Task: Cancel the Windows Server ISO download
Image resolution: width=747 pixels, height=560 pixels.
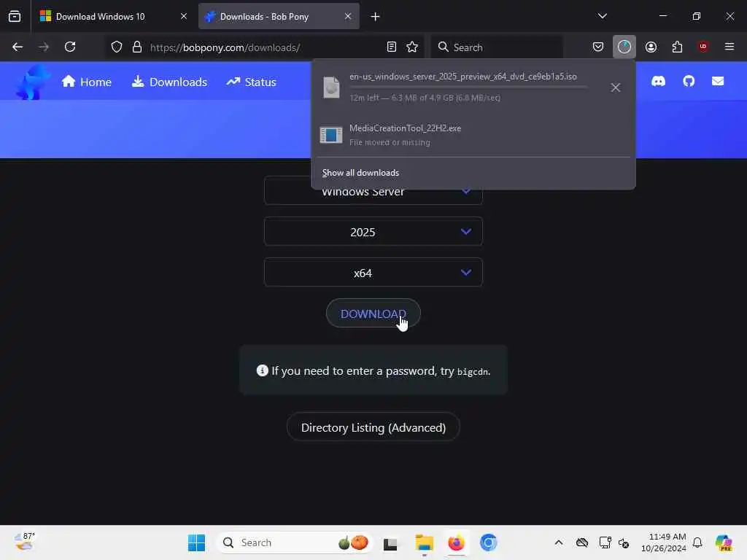Action: [x=616, y=87]
